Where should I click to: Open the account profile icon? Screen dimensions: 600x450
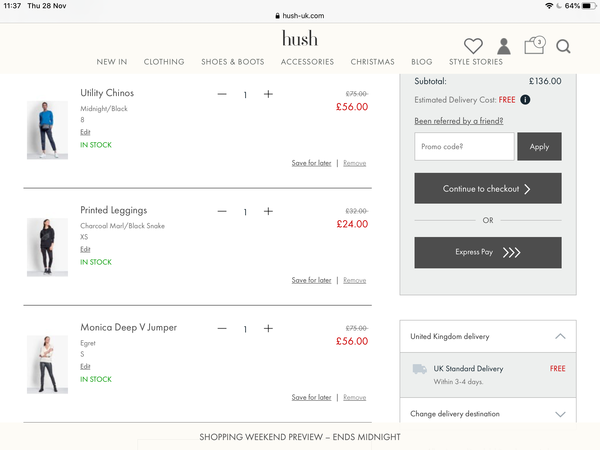tap(504, 46)
